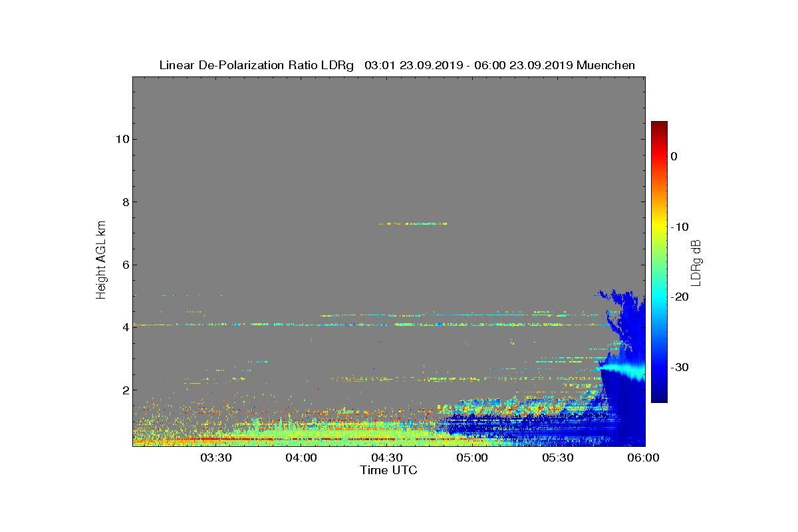Click the 'Time UTC' axis label
This screenshot has width=798, height=532.
click(389, 470)
